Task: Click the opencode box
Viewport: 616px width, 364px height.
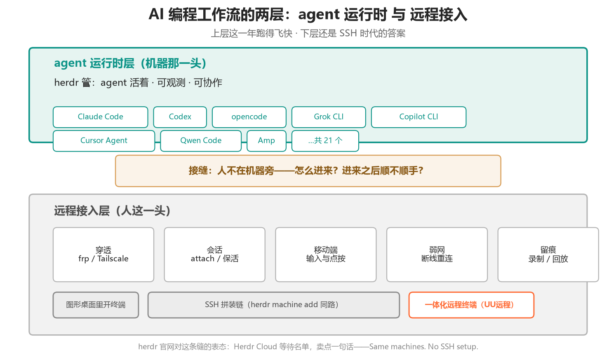Action: tap(249, 117)
